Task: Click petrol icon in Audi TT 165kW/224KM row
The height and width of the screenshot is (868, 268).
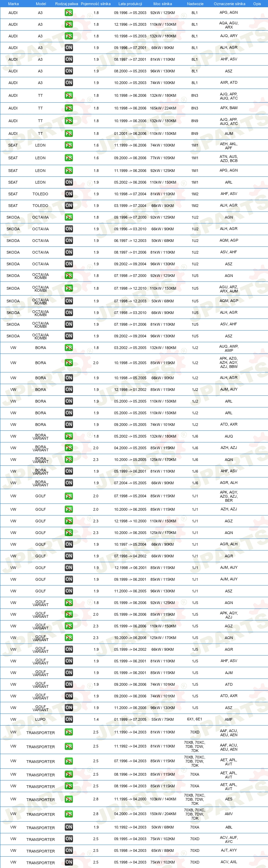Action: pyautogui.click(x=69, y=108)
